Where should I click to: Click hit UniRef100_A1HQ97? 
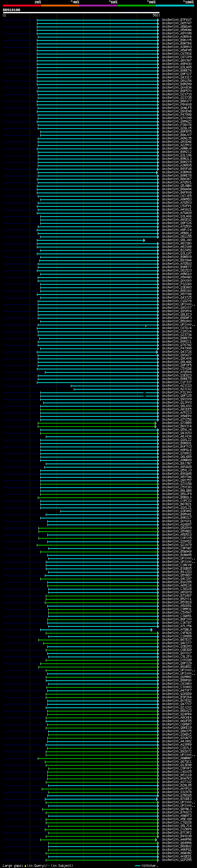tap(176, 525)
